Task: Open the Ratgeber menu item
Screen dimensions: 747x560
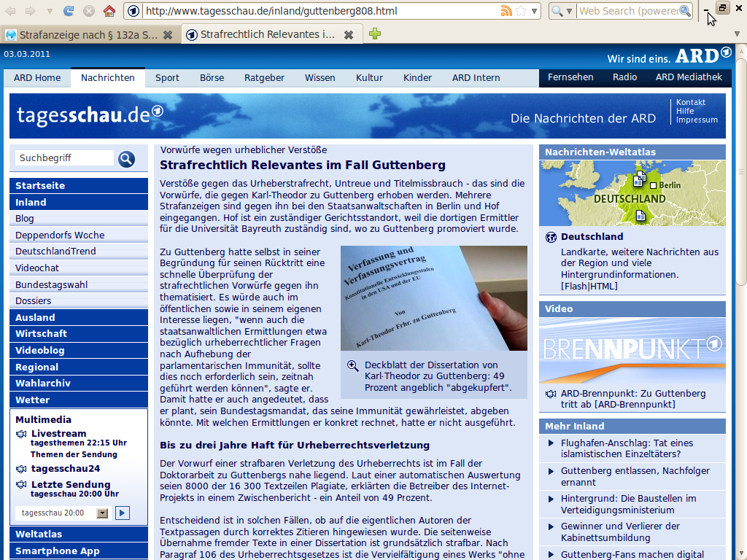Action: [x=264, y=77]
